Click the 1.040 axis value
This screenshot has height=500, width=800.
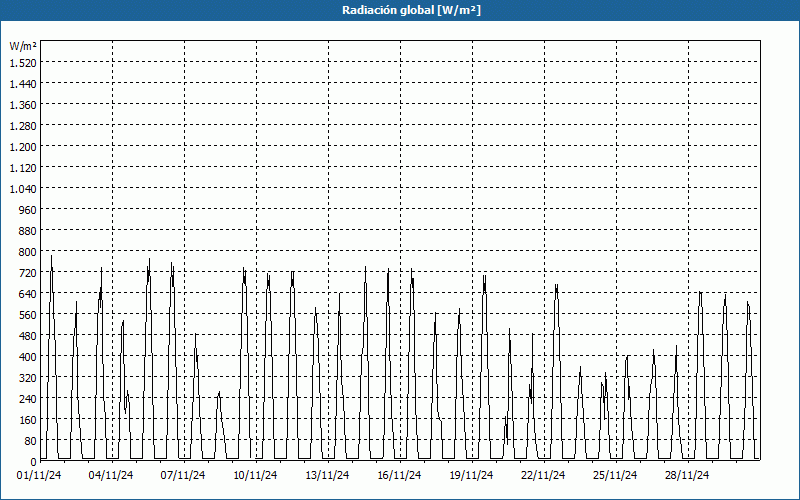point(23,189)
